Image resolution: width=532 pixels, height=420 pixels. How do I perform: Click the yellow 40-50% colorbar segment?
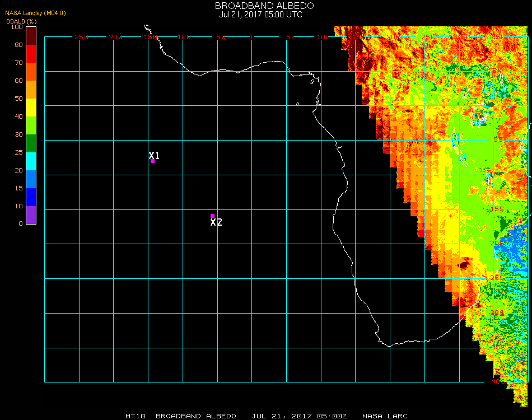pos(31,108)
